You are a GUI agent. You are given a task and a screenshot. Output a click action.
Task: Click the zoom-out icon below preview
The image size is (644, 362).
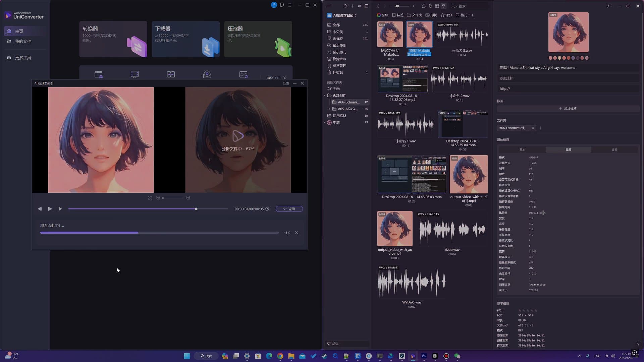click(x=158, y=198)
